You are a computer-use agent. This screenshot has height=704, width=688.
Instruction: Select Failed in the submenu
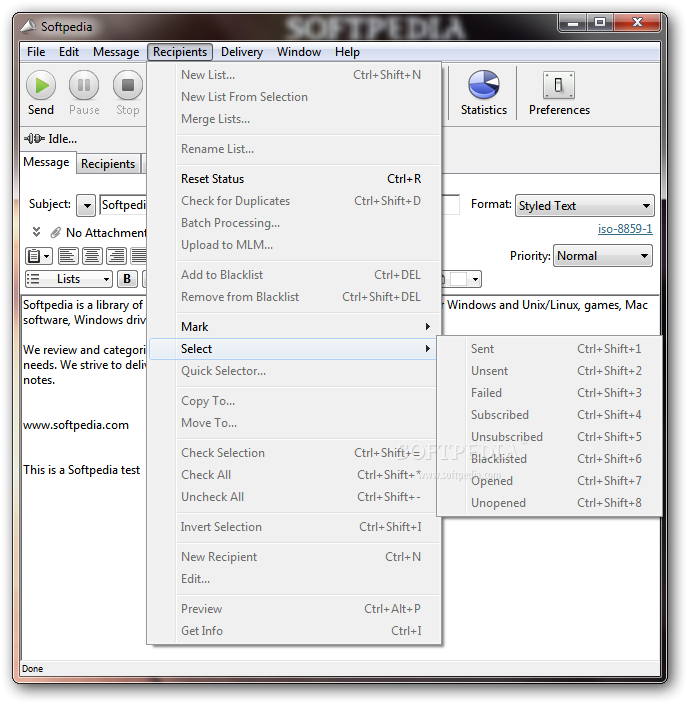tap(550, 393)
